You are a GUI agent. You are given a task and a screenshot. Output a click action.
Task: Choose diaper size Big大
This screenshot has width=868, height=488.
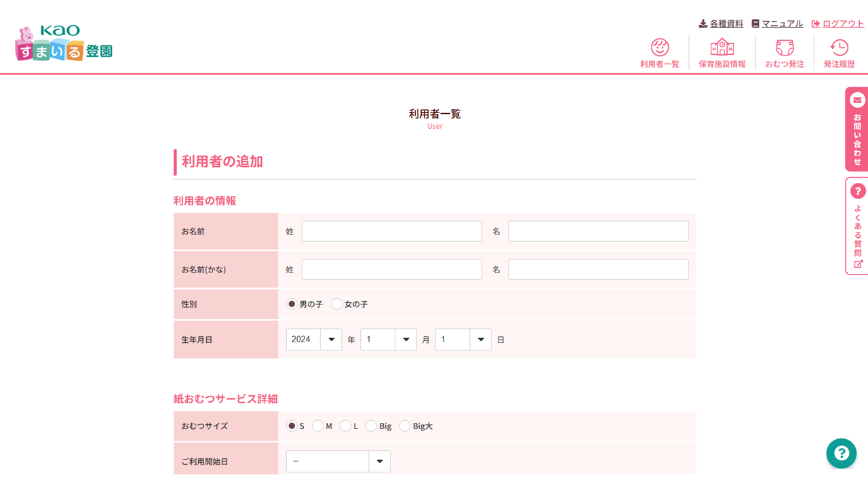point(405,426)
